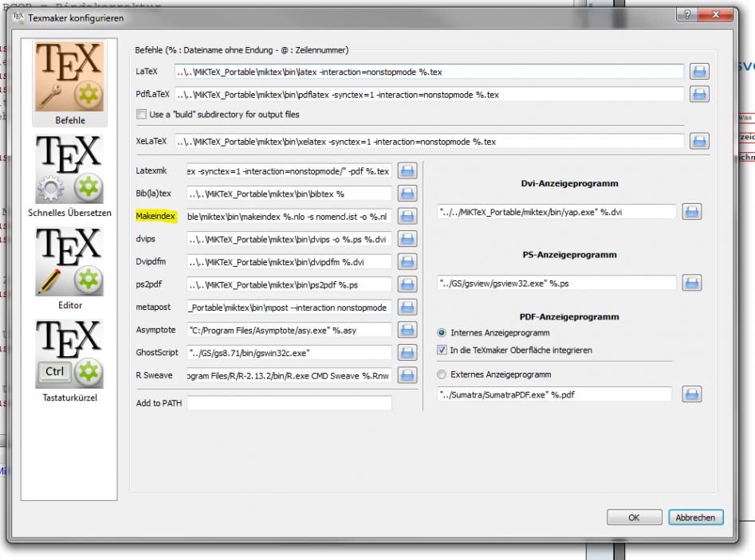Screen dimensions: 755x560
Task: Click into the LaTeX command field
Action: (x=429, y=72)
